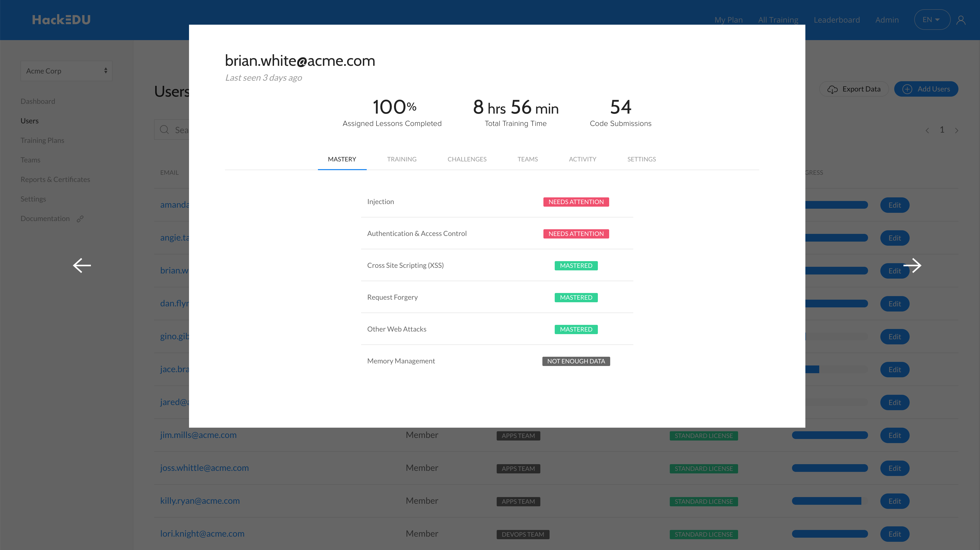Click Injection NEEDS ATTENTION badge
Image resolution: width=980 pixels, height=550 pixels.
point(576,202)
